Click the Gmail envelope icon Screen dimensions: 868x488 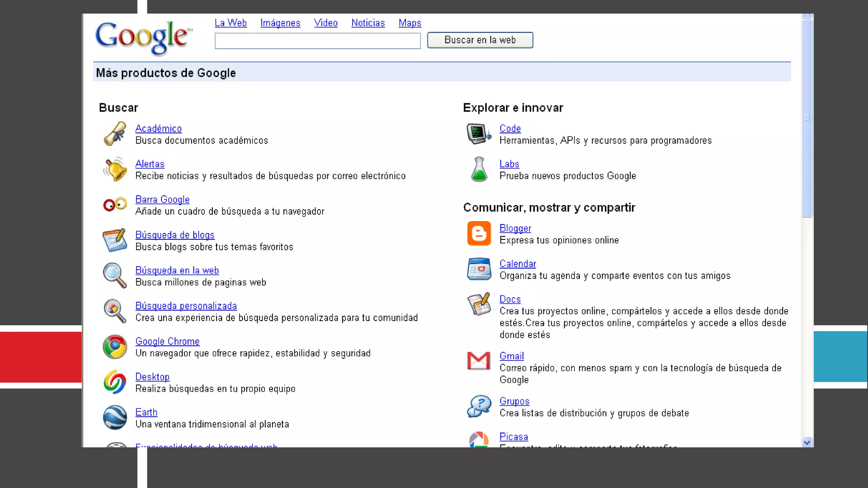click(x=479, y=361)
